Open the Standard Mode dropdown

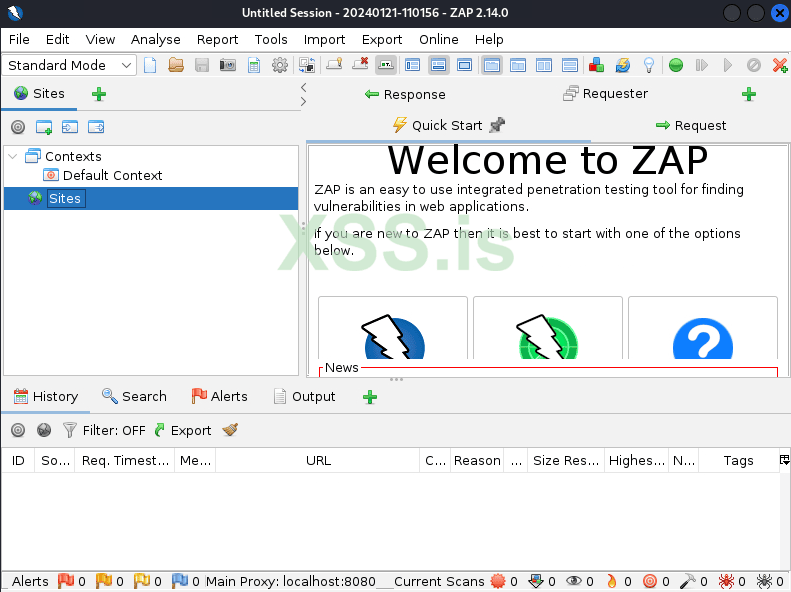pos(70,65)
